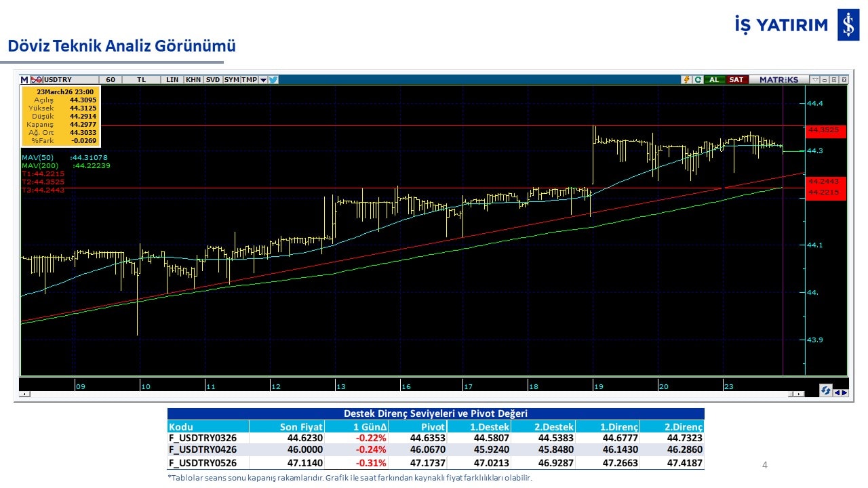
Task: Click the blue chart sync icon
Action: [825, 391]
